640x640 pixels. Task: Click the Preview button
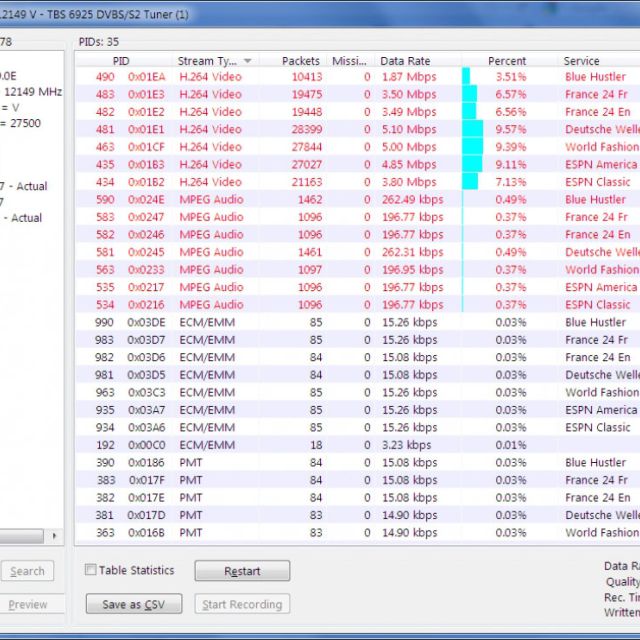(28, 604)
